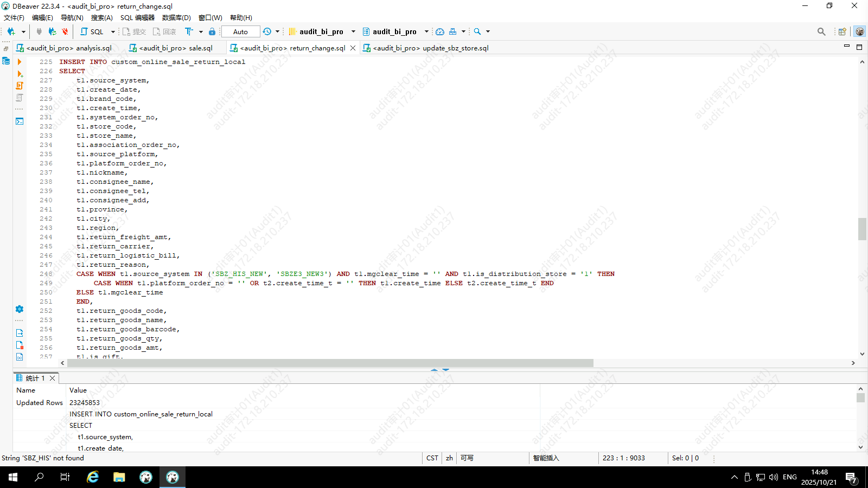Click the magnifier search icon at the toolbar's far right
This screenshot has width=868, height=488.
821,31
